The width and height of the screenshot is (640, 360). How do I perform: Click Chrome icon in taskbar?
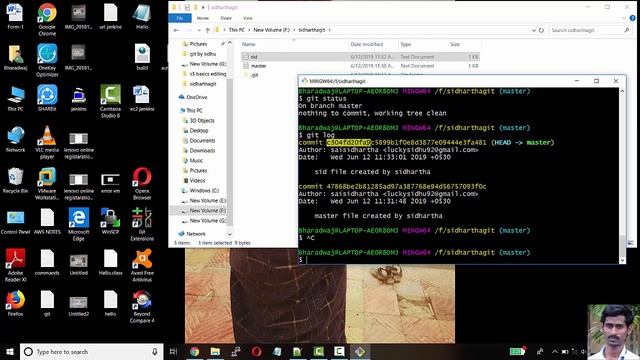pyautogui.click(x=194, y=351)
